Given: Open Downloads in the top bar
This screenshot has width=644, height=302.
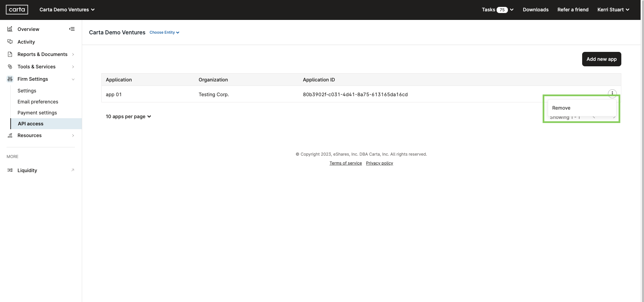Looking at the screenshot, I should [x=535, y=10].
